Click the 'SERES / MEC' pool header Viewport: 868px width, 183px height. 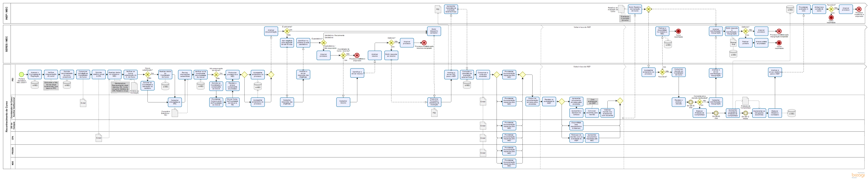point(6,44)
